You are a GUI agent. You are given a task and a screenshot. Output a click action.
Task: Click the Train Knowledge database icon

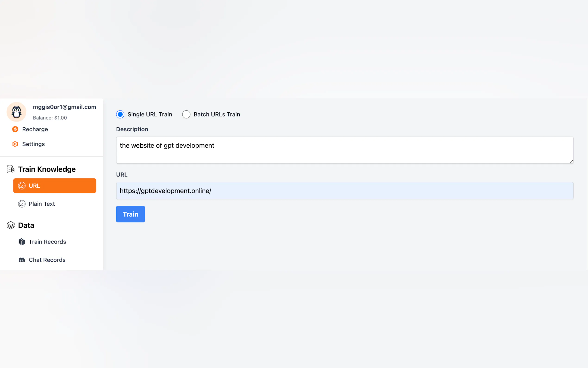click(x=10, y=169)
